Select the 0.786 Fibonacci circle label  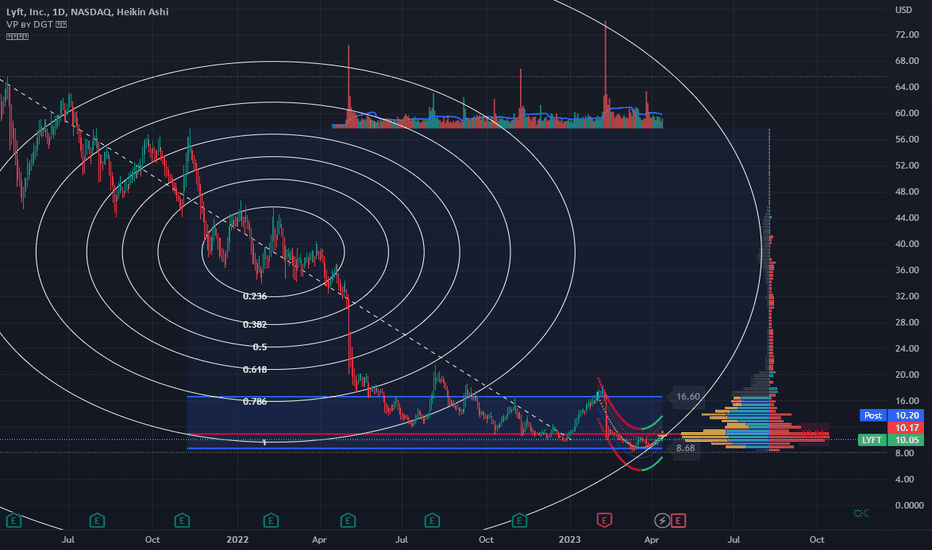[x=254, y=402]
